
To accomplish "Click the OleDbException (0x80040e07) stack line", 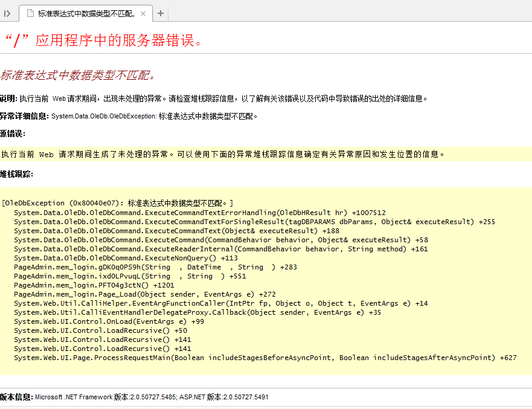I will coord(117,203).
